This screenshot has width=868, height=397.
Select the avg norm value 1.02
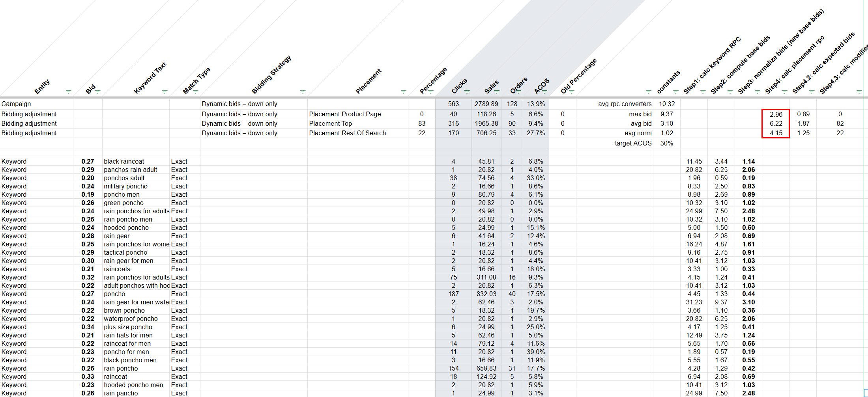click(x=667, y=133)
